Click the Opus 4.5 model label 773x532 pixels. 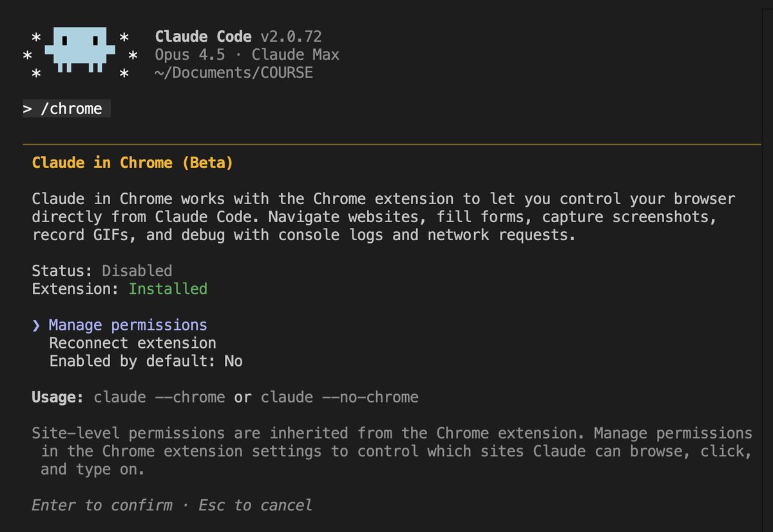pyautogui.click(x=190, y=55)
